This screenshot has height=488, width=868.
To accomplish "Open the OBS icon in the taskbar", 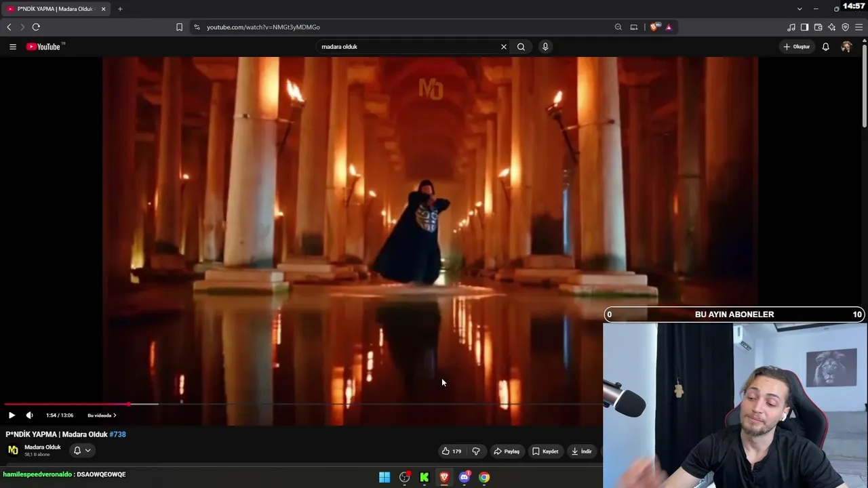I will pos(405,477).
